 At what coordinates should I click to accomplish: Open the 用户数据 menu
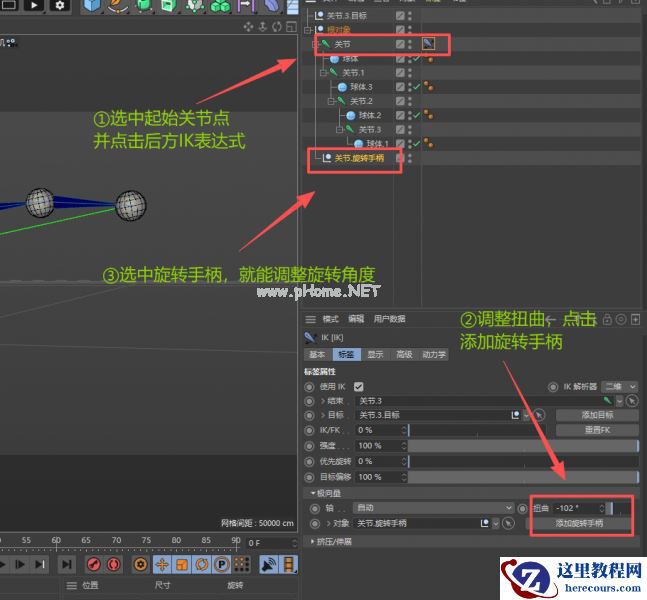[389, 319]
